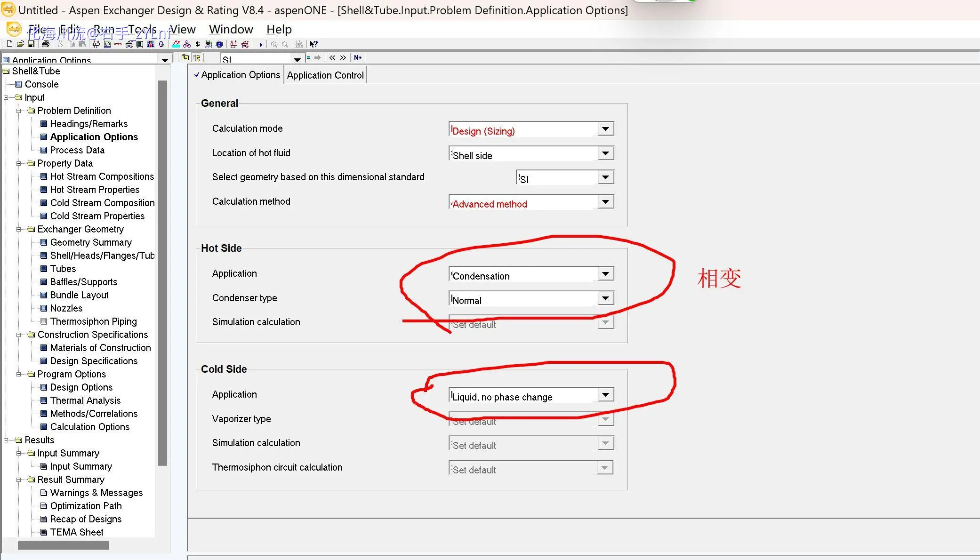Click the Zoom in magnifier icon
The image size is (980, 560).
pyautogui.click(x=274, y=44)
